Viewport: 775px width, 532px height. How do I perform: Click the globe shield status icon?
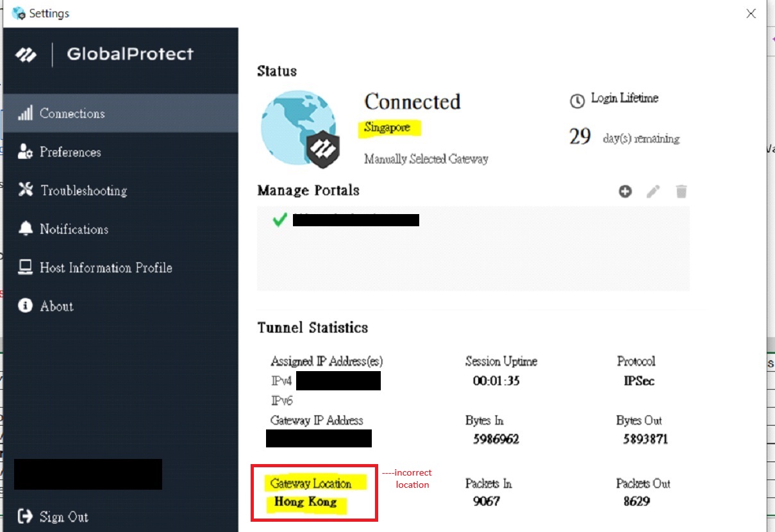pos(299,129)
